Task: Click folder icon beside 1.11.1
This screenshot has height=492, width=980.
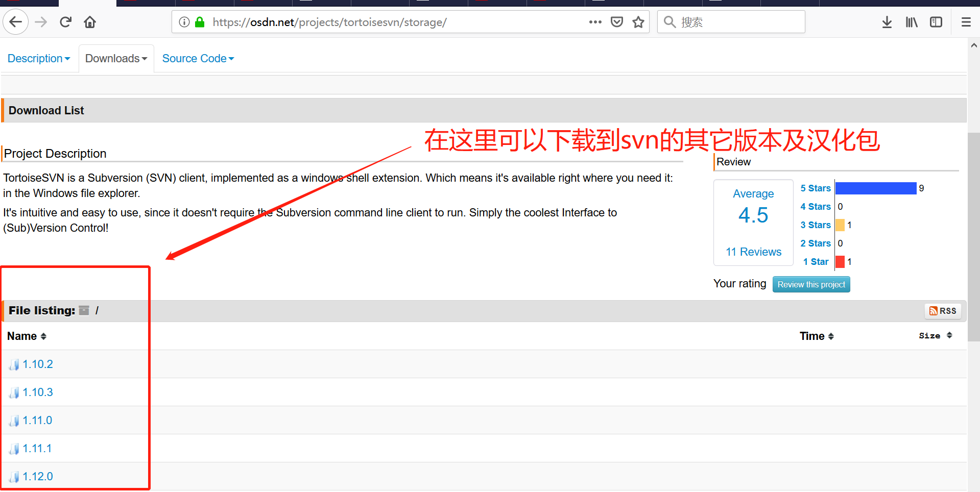Action: point(14,449)
